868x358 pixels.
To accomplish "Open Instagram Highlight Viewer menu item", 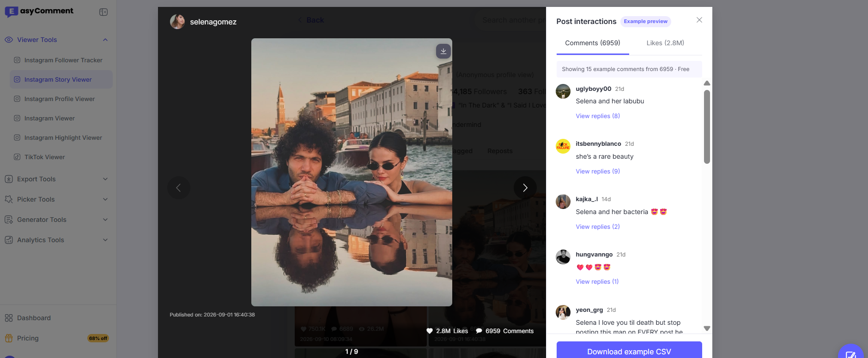I will (x=61, y=137).
